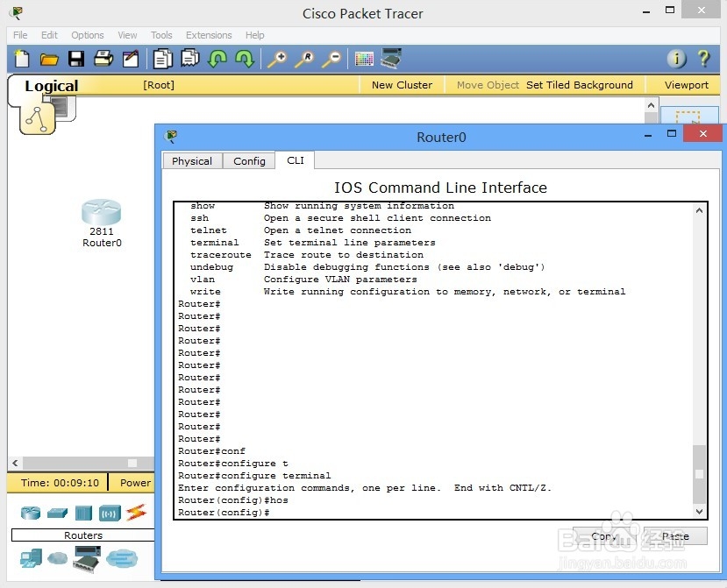Image resolution: width=727 pixels, height=588 pixels.
Task: Click the Logical workspace topology icon
Action: pos(38,118)
